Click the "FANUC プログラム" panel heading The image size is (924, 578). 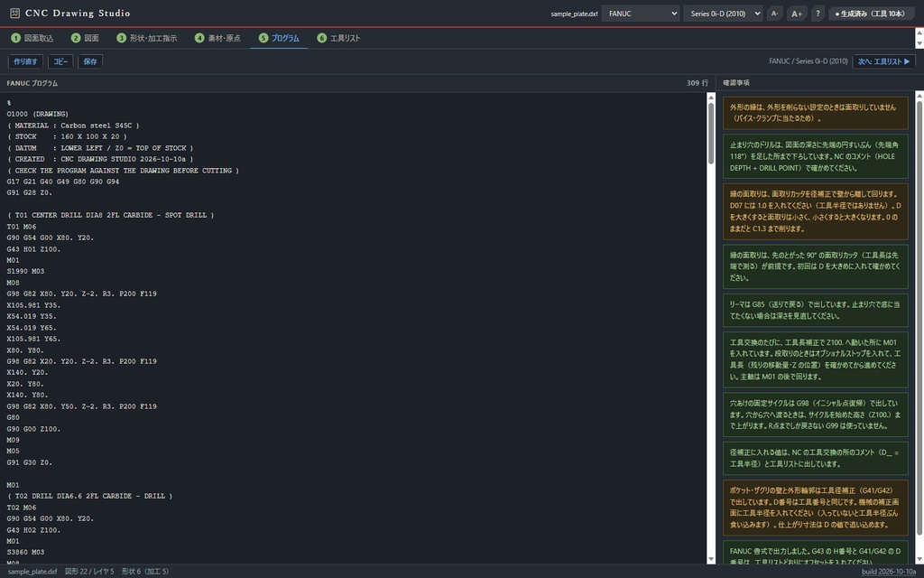[32, 83]
